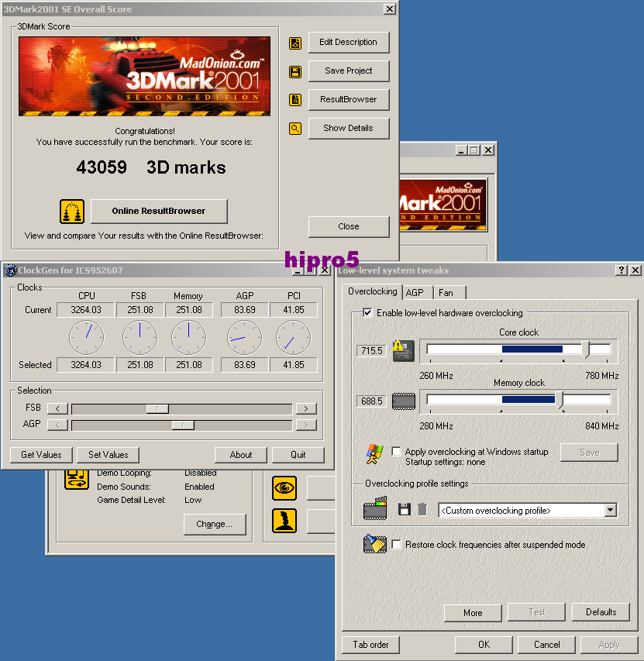Click the Cancel button in system tweaks
Viewport: 644px width, 661px height.
[x=546, y=645]
